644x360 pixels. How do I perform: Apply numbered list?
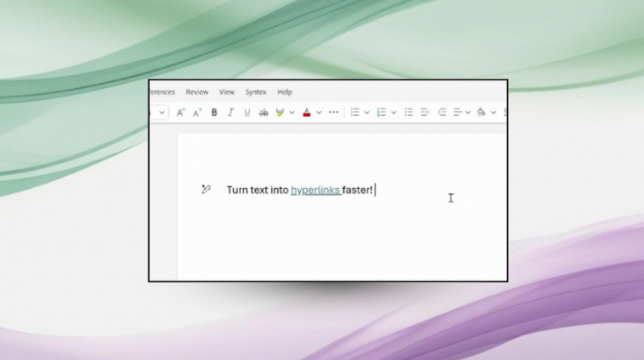pos(381,113)
